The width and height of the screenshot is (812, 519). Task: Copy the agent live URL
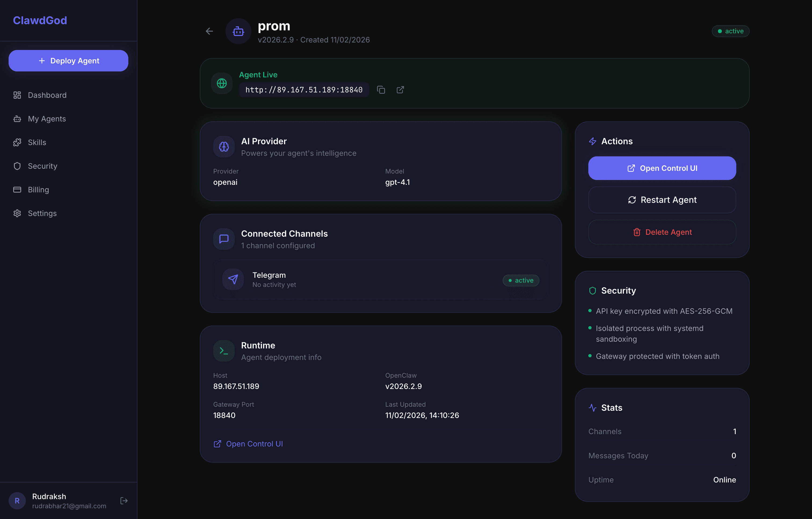381,90
